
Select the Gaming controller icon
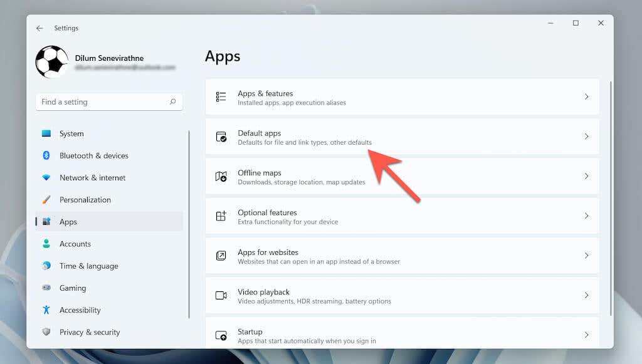(46, 288)
